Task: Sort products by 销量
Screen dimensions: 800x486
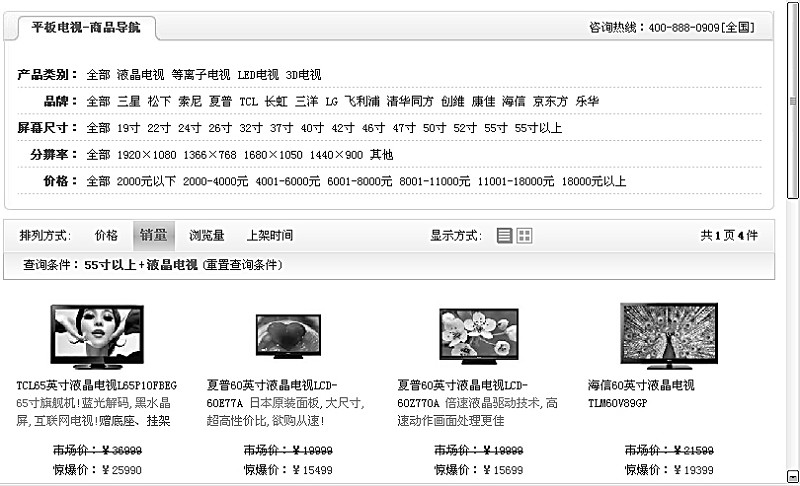Action: (x=154, y=235)
